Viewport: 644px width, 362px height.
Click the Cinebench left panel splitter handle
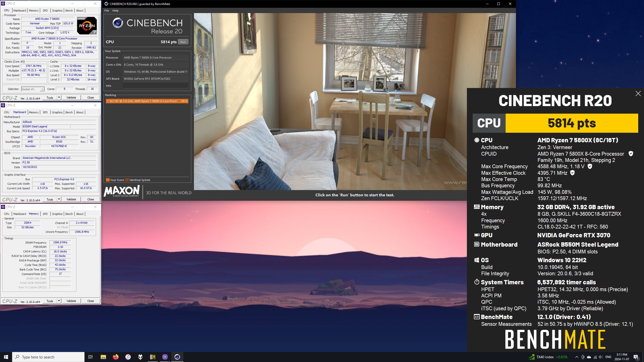click(x=193, y=107)
